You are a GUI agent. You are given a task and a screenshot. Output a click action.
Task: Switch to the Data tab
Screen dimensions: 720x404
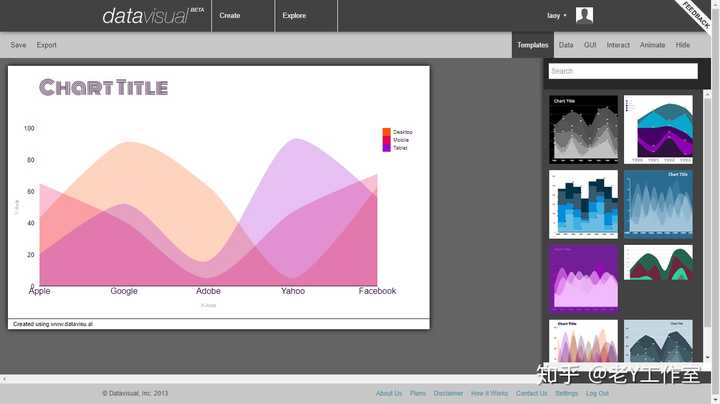pyautogui.click(x=566, y=45)
